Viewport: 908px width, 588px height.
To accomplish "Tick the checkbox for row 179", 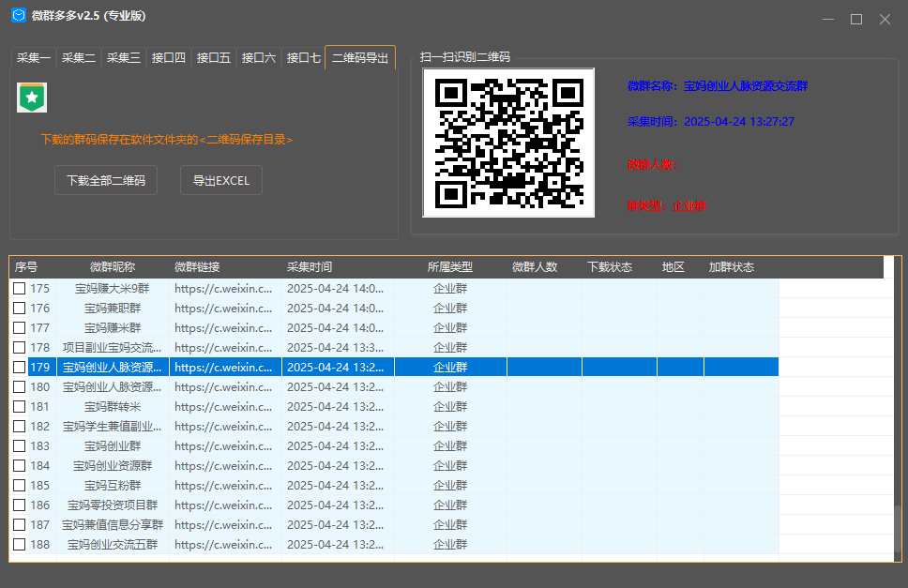I will 20,367.
